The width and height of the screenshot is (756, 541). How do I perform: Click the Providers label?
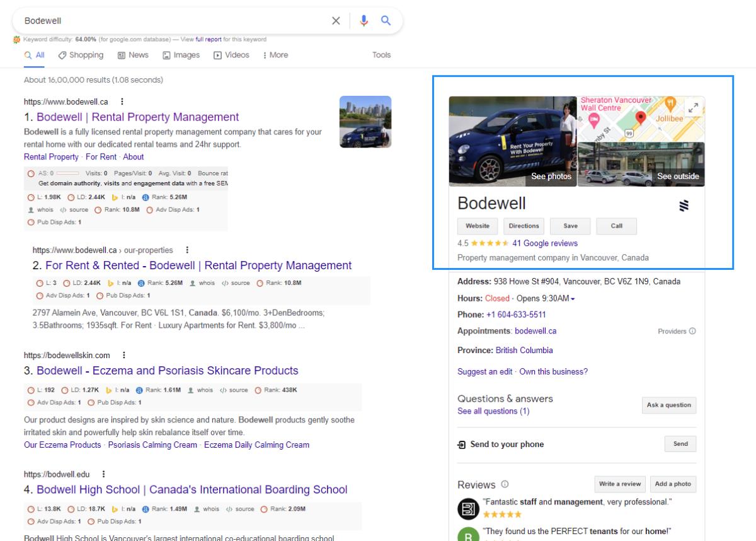pyautogui.click(x=672, y=331)
